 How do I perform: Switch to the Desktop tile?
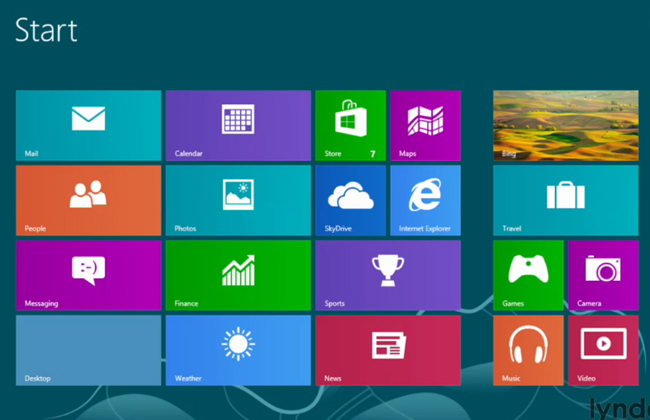coord(88,350)
